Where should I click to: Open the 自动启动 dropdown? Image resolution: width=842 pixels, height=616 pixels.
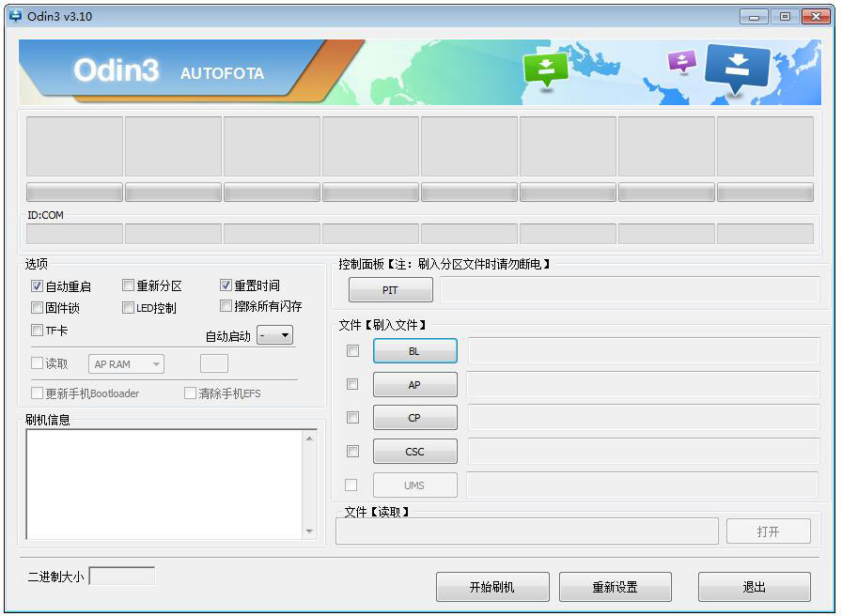[x=275, y=335]
